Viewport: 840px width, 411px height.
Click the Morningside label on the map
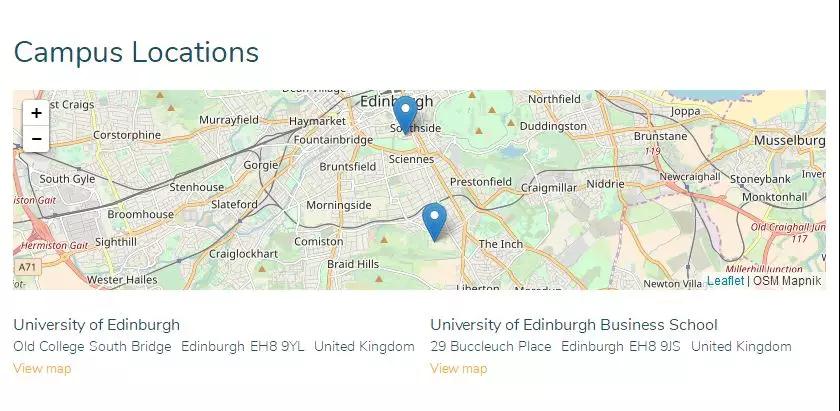click(339, 205)
